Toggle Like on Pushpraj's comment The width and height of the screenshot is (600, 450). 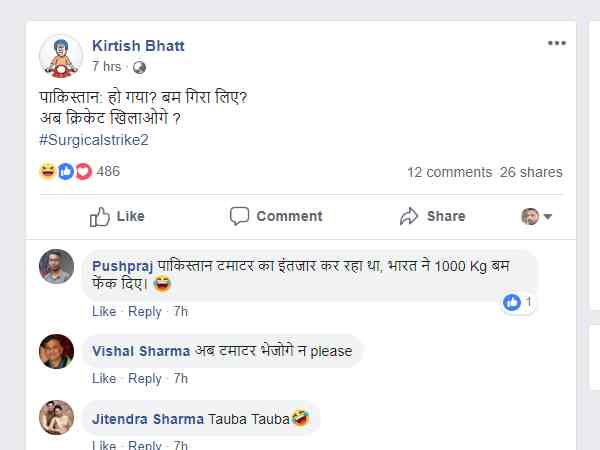click(104, 311)
